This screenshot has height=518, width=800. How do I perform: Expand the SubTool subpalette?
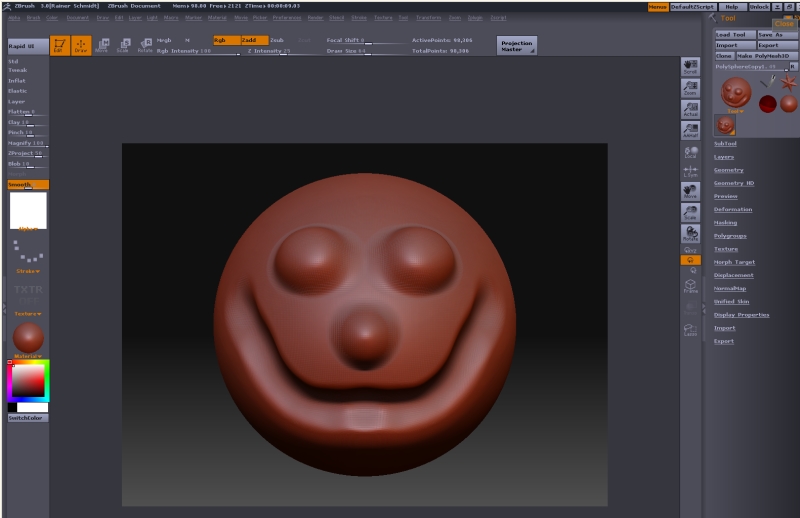[x=725, y=144]
